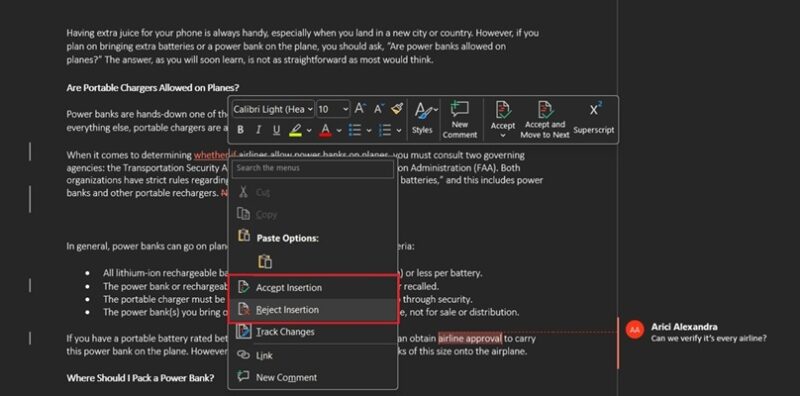The height and width of the screenshot is (396, 800).
Task: Click the highlighted 'airline approval' text
Action: [x=470, y=338]
